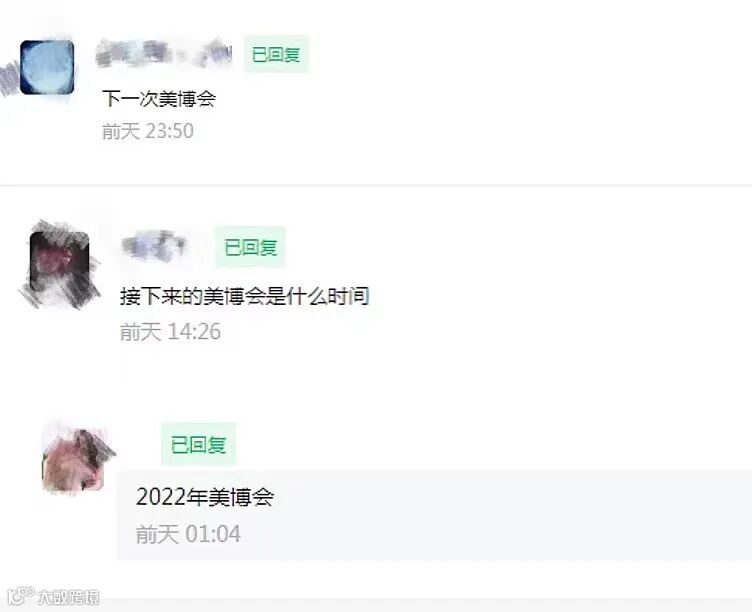Click the 大数跨境 watermark text
This screenshot has width=752, height=612.
point(69,597)
